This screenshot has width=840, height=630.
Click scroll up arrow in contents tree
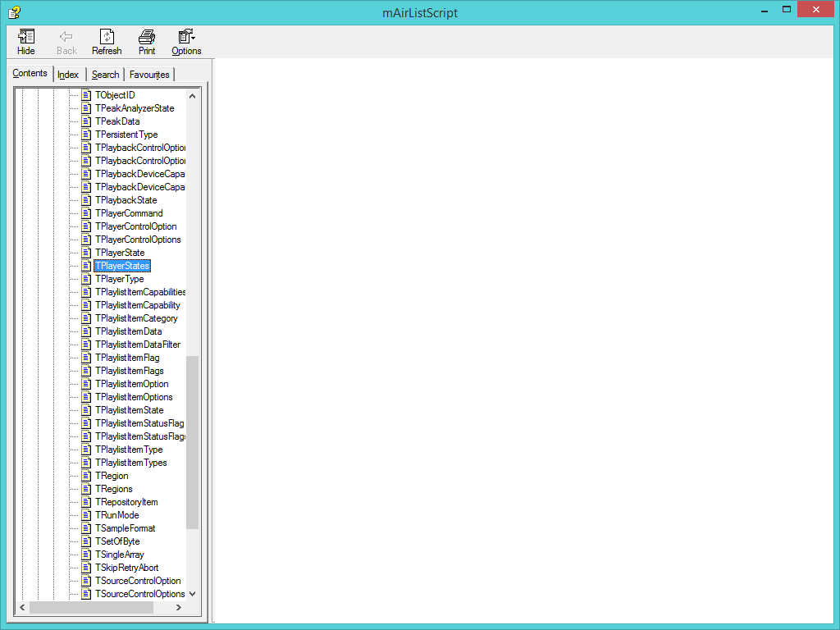coord(192,96)
